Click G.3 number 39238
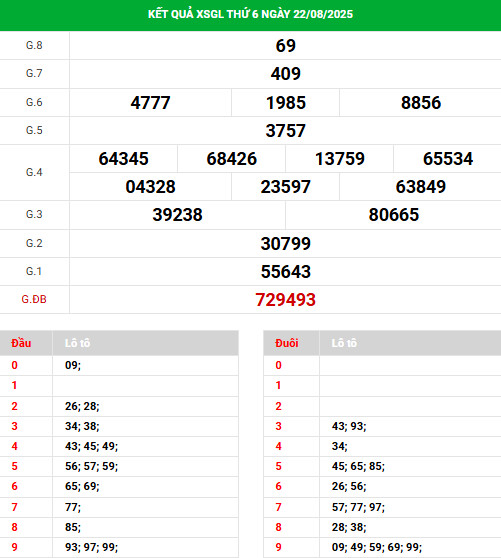 (x=177, y=215)
